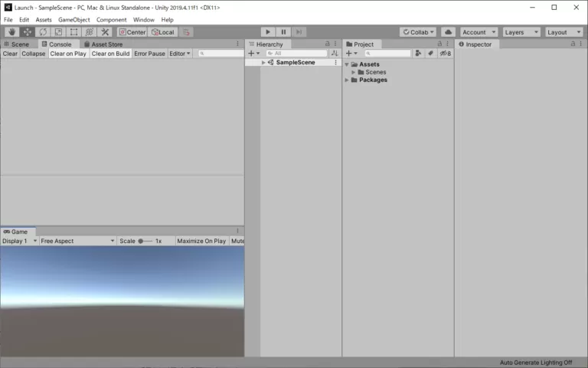588x368 pixels.
Task: Click the Maximize On Play button
Action: click(201, 241)
